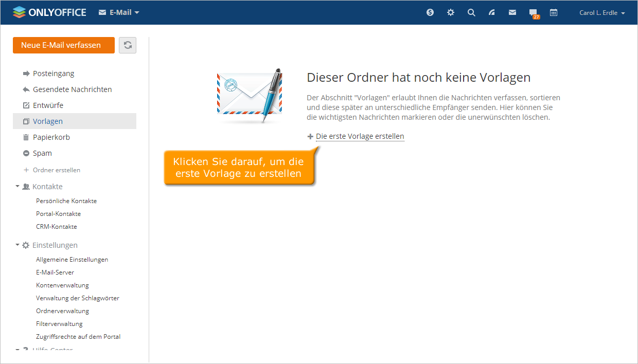Open the E-Mail module dropdown
This screenshot has width=638, height=364.
119,12
